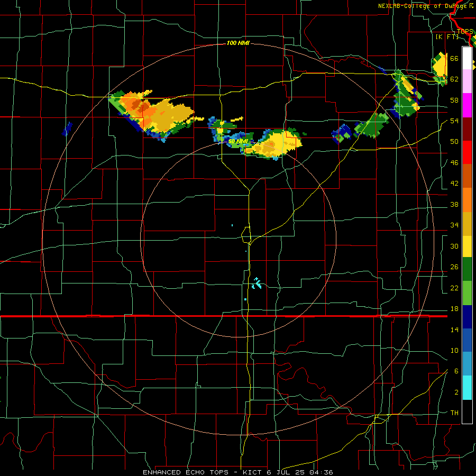The width and height of the screenshot is (476, 476).
Task: Click the 62 scale label
Action: (x=454, y=79)
